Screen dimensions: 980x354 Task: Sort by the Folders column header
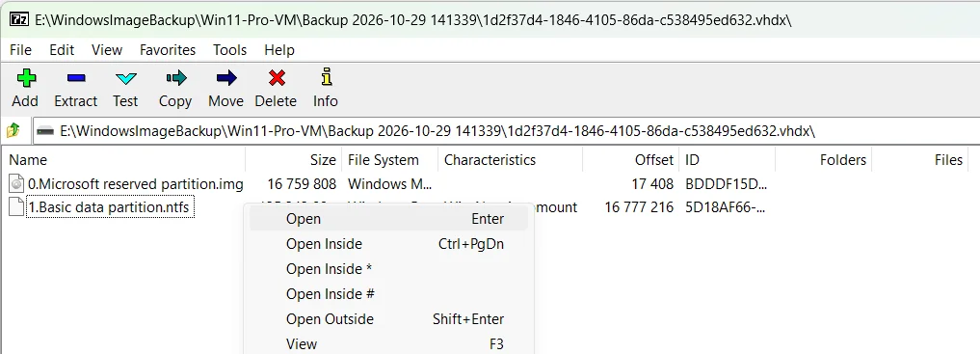click(823, 160)
